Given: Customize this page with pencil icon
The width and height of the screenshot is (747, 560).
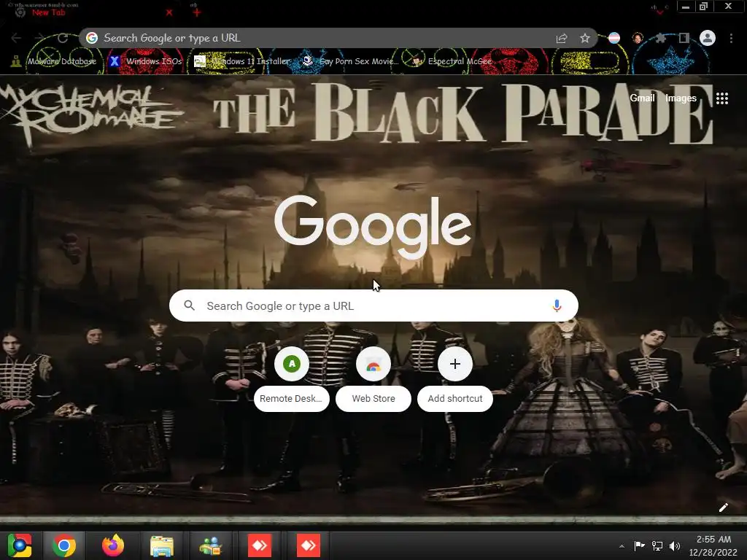Looking at the screenshot, I should point(723,507).
